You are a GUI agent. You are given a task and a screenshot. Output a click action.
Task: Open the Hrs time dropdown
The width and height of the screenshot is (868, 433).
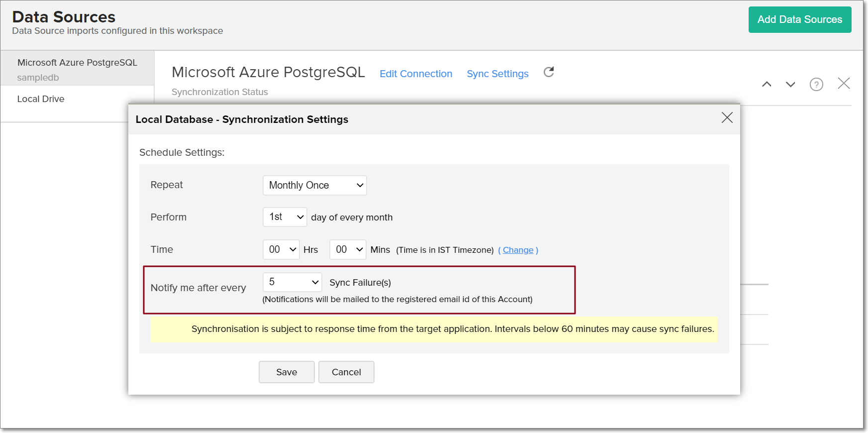coord(281,249)
